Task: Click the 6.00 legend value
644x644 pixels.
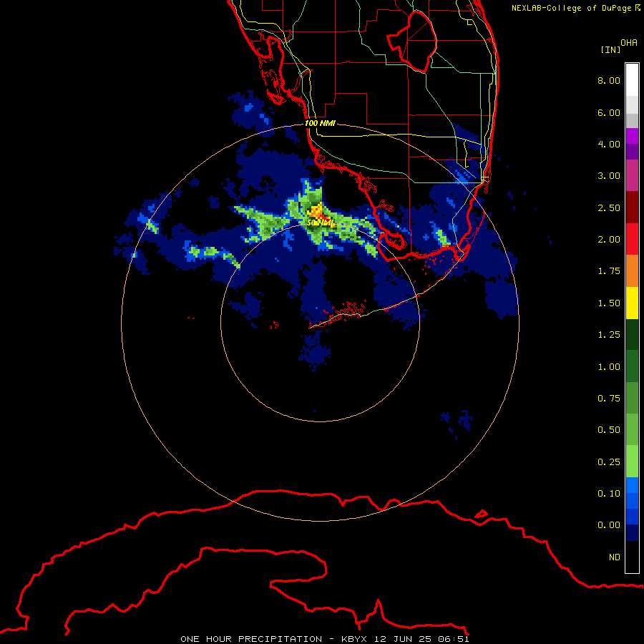Action: pyautogui.click(x=609, y=112)
